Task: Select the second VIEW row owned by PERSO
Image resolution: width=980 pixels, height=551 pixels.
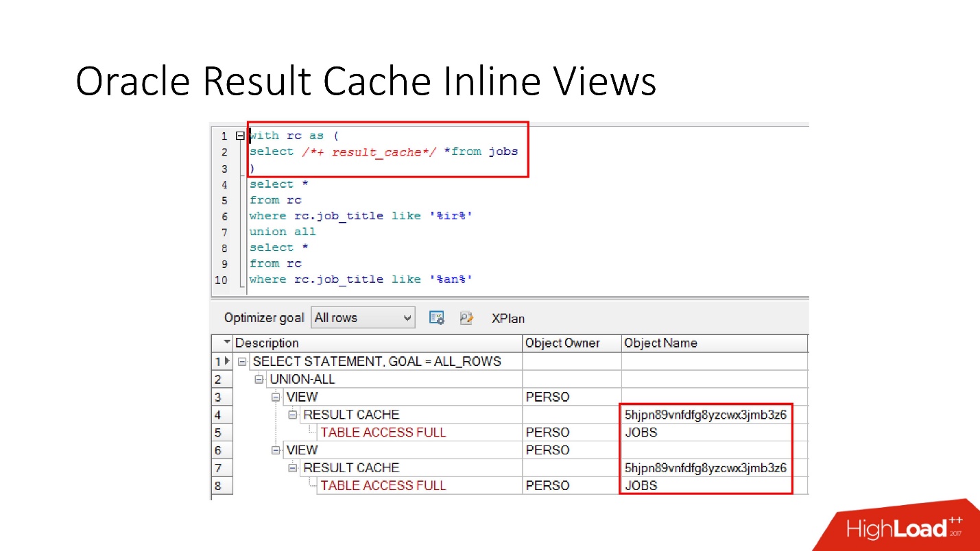Action: click(x=302, y=450)
